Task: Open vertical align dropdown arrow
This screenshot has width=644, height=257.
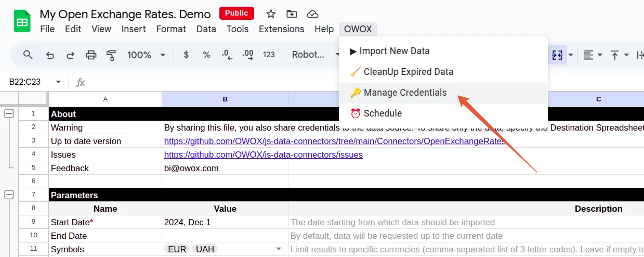Action: point(626,55)
